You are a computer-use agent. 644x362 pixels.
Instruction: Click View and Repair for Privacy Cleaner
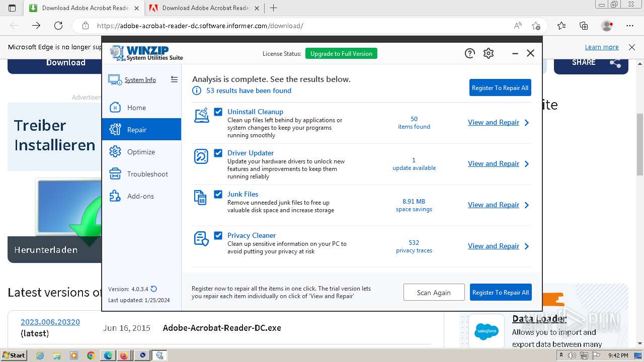(x=494, y=246)
